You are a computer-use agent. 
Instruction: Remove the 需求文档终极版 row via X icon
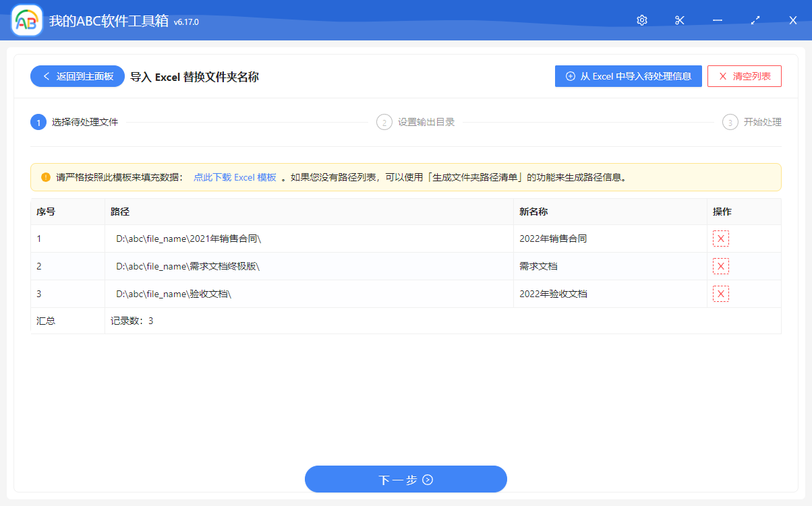721,266
